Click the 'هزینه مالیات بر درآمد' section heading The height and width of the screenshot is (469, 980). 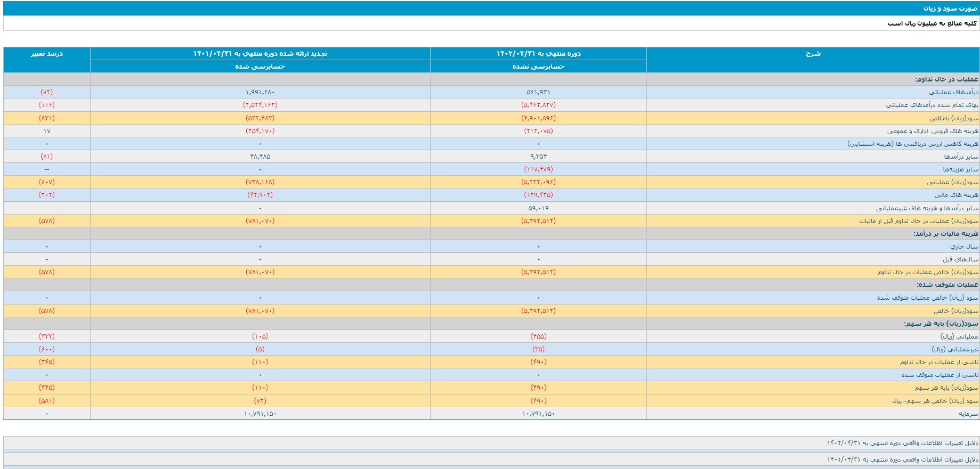coord(945,234)
